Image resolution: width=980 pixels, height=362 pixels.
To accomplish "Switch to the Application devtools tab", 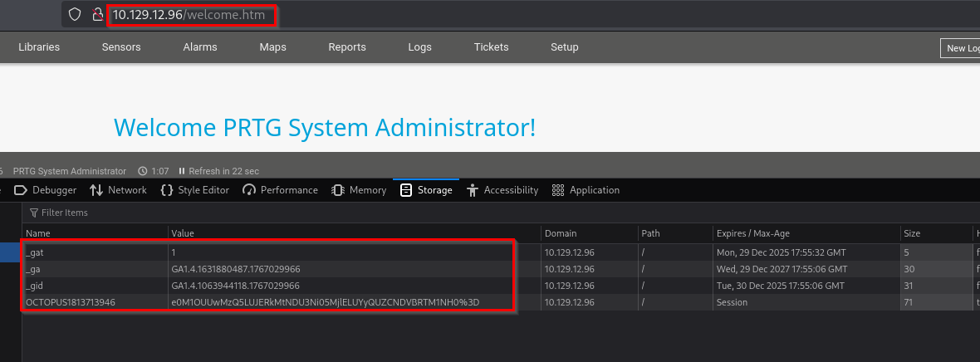I will coord(586,190).
